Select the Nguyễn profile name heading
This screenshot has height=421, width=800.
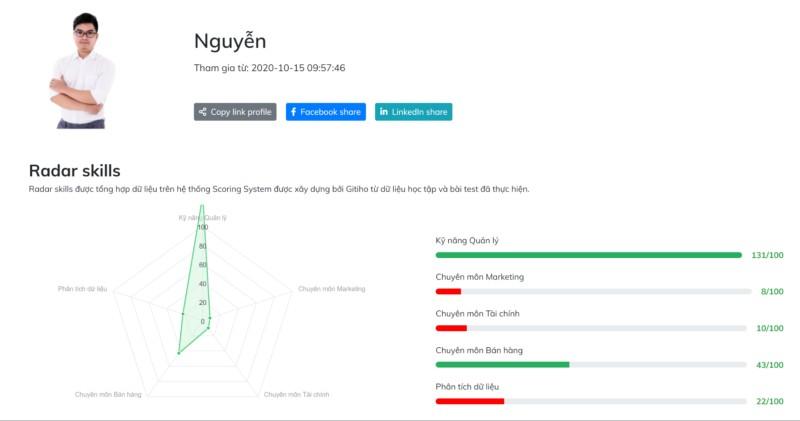[230, 41]
